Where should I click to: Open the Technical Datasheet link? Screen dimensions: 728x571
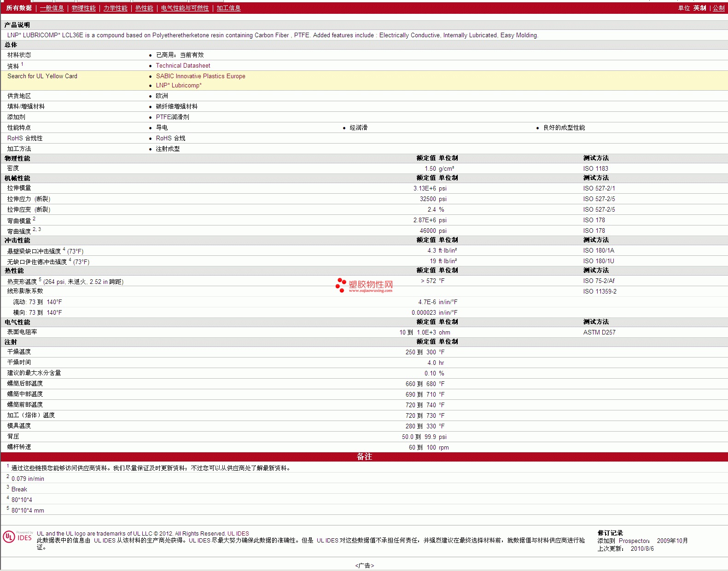[183, 66]
